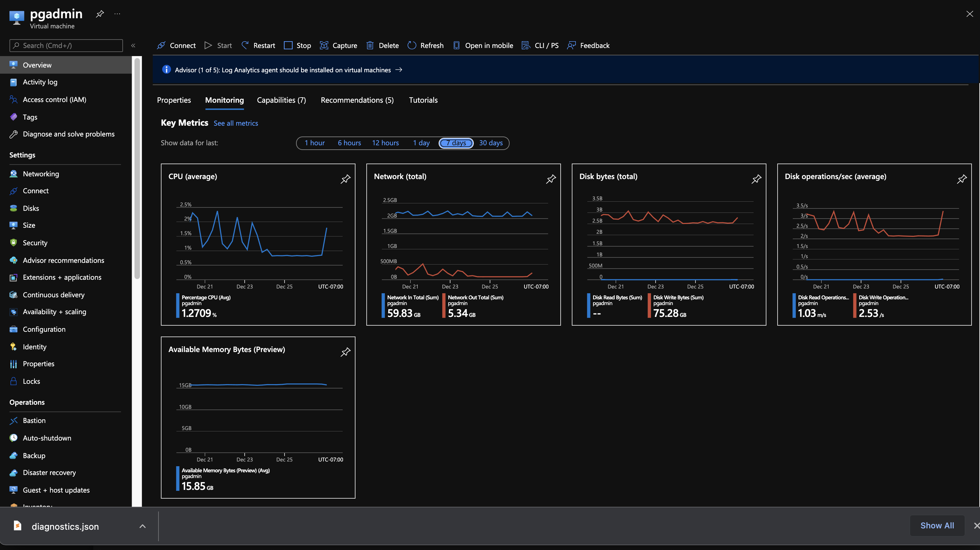
Task: Collapse the left sidebar menu chevron
Action: (133, 46)
